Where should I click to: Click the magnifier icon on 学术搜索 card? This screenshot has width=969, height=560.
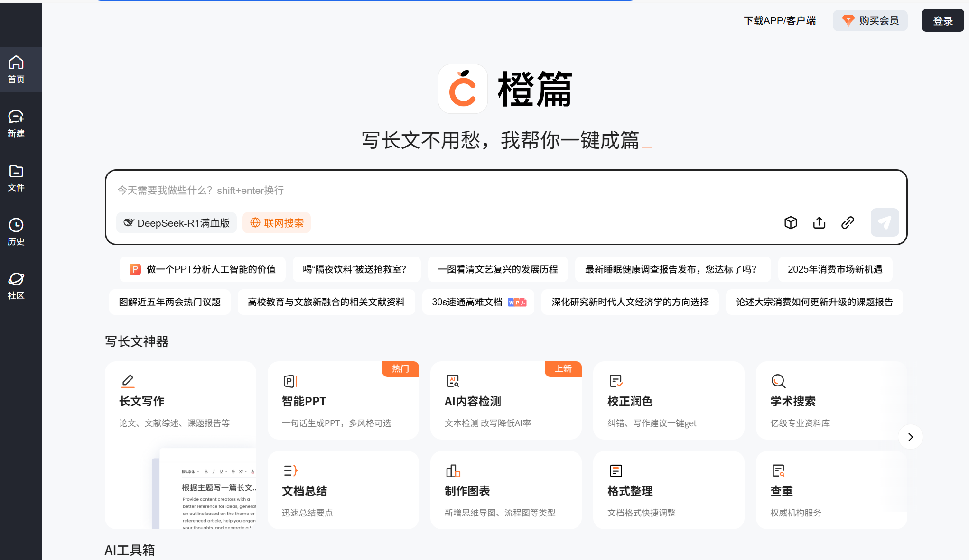[x=778, y=381]
